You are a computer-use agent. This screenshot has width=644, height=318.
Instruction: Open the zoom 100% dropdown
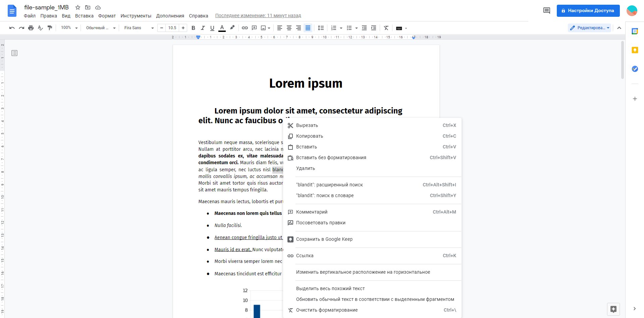coord(69,28)
